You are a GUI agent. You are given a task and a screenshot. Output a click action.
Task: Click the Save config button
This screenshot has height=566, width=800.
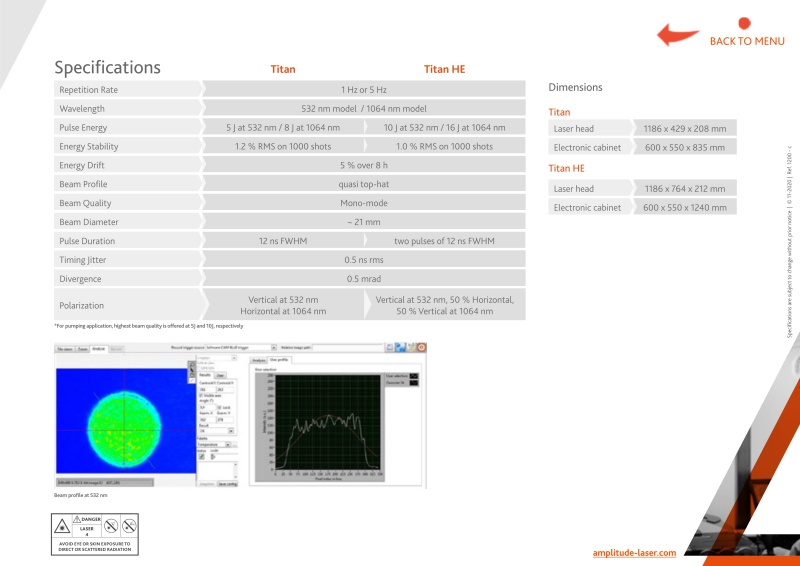(227, 484)
